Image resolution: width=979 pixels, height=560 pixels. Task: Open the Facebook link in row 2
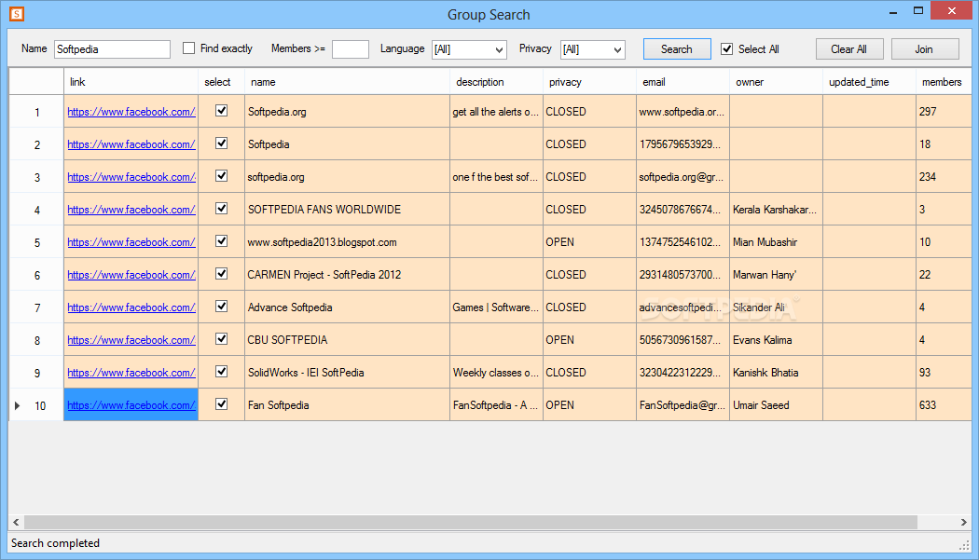131,144
